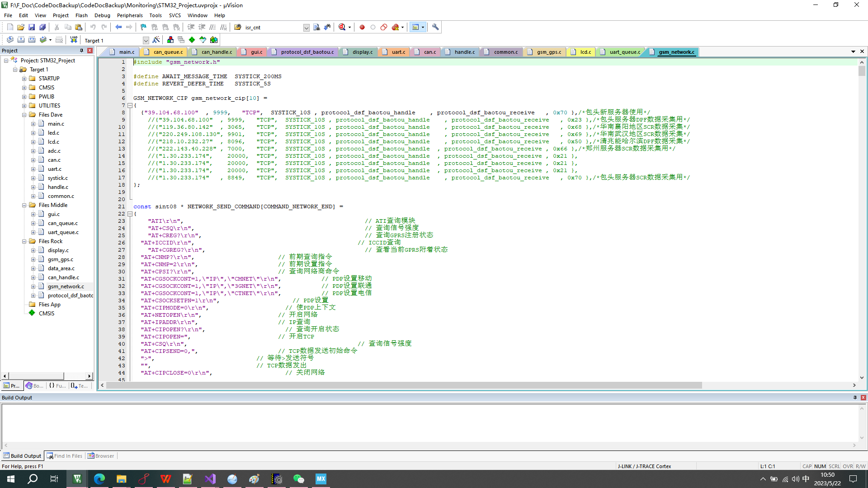Download to flash LOAD icon
The width and height of the screenshot is (868, 488).
(74, 40)
